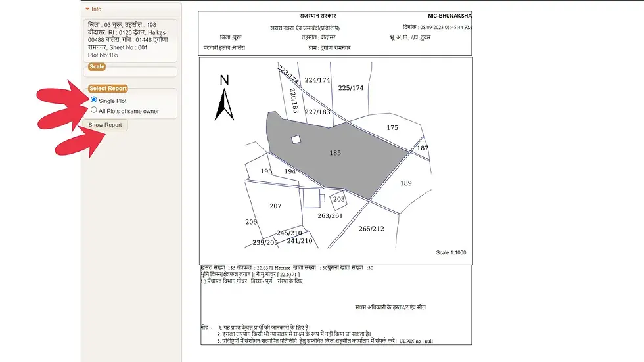Click the Scale label in sidebar
644x362 pixels.
click(97, 66)
